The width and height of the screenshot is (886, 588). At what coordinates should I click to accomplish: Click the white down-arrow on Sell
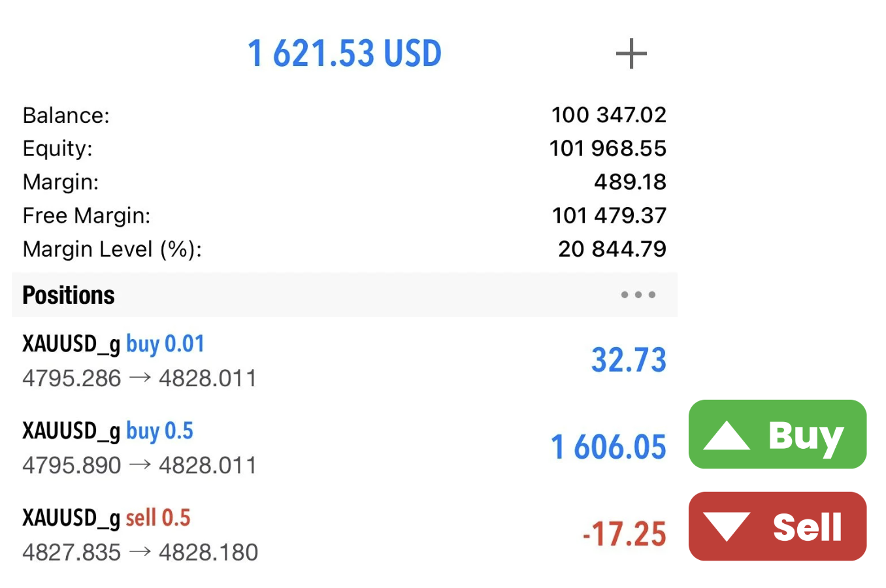726,527
